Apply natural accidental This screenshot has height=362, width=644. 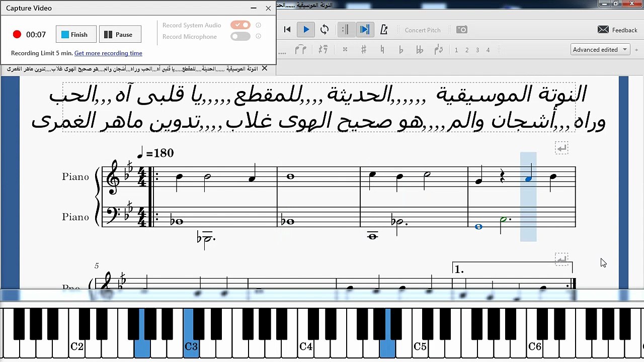click(382, 49)
